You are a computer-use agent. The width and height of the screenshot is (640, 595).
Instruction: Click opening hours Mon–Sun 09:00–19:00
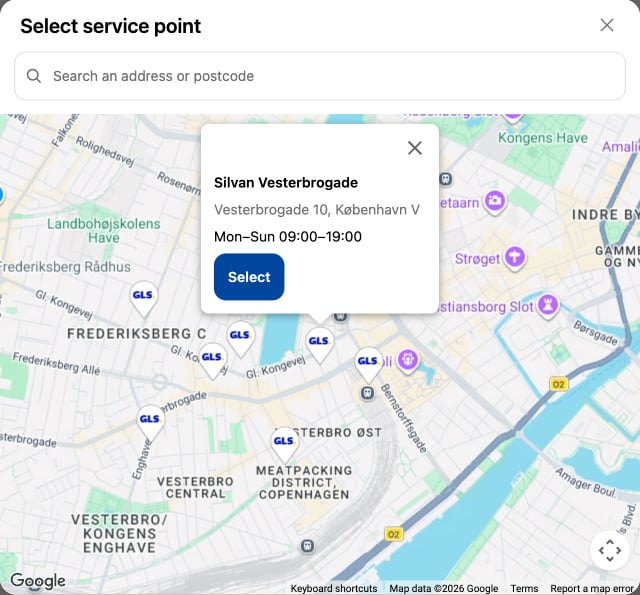pos(288,236)
